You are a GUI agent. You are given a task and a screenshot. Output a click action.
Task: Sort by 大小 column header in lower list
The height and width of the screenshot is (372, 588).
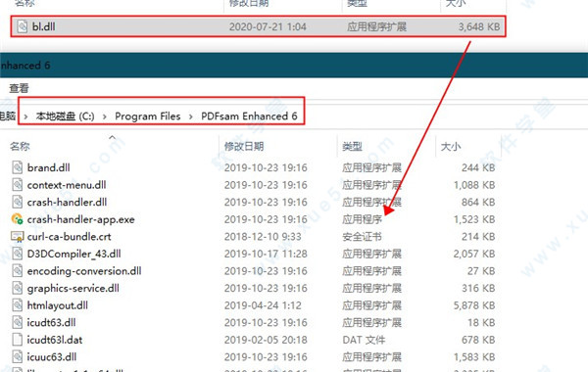click(x=451, y=146)
